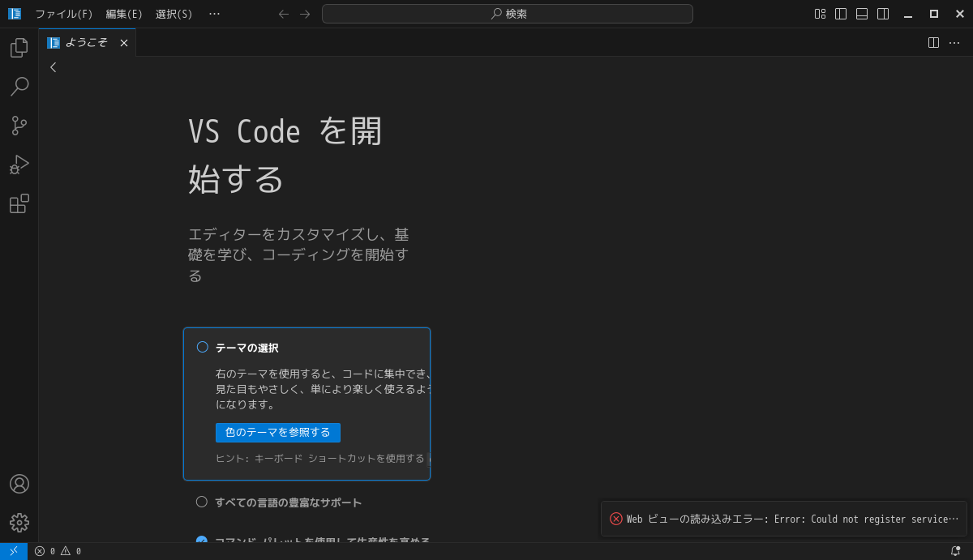Click the back chevron on the welcome page
Screen dimensions: 973x560
(54, 67)
